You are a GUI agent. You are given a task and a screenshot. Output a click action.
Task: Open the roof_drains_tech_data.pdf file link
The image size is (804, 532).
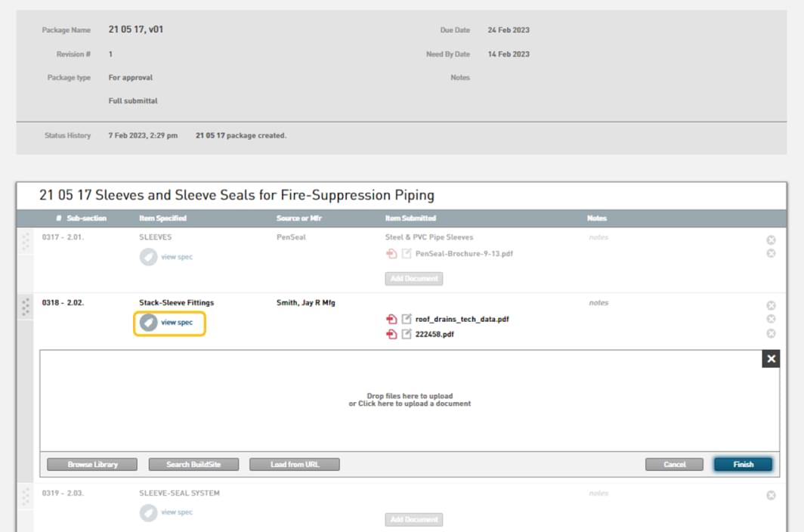[x=462, y=319]
